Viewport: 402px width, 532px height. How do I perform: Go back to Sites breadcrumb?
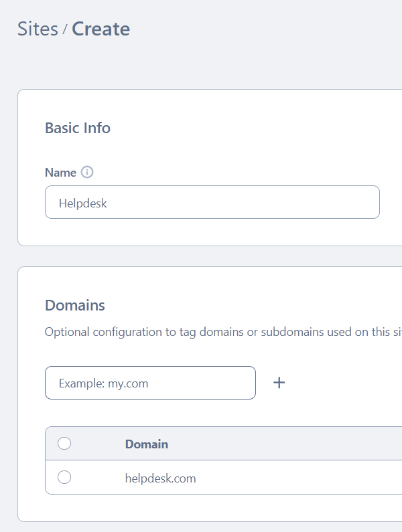[38, 29]
